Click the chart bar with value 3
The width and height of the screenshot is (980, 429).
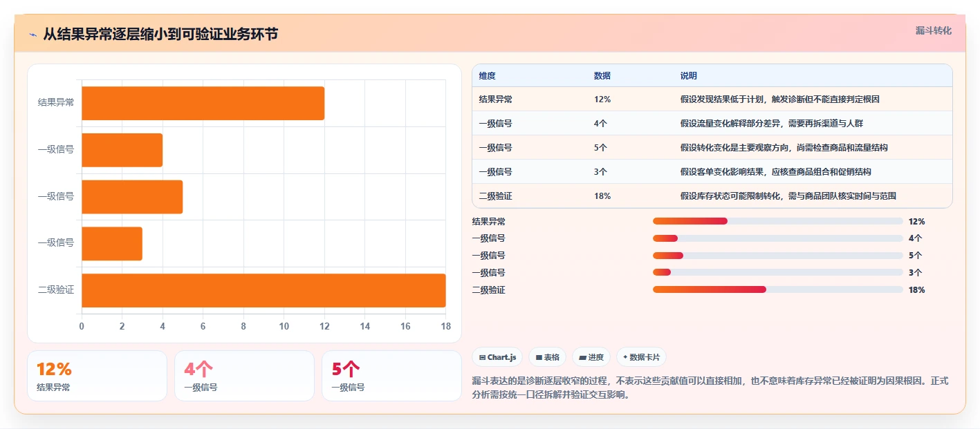tap(112, 244)
